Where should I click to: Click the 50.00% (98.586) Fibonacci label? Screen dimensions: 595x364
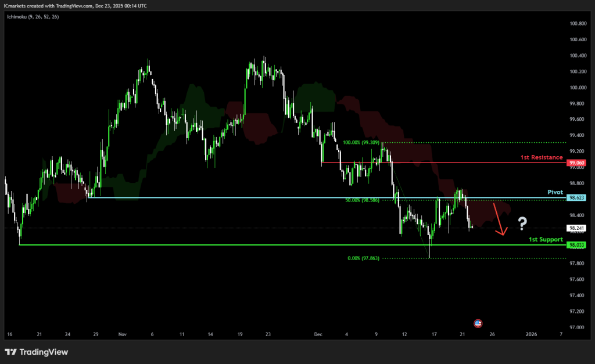pos(361,200)
